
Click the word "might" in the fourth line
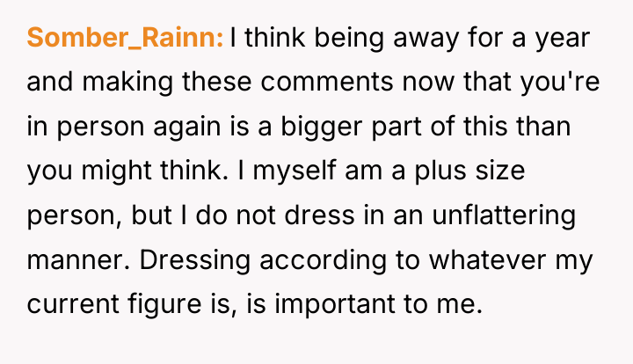tap(117, 171)
